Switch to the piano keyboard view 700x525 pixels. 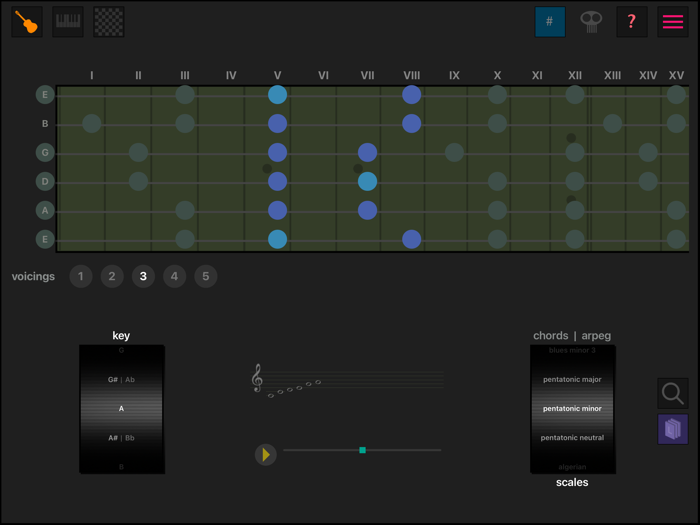[68, 21]
